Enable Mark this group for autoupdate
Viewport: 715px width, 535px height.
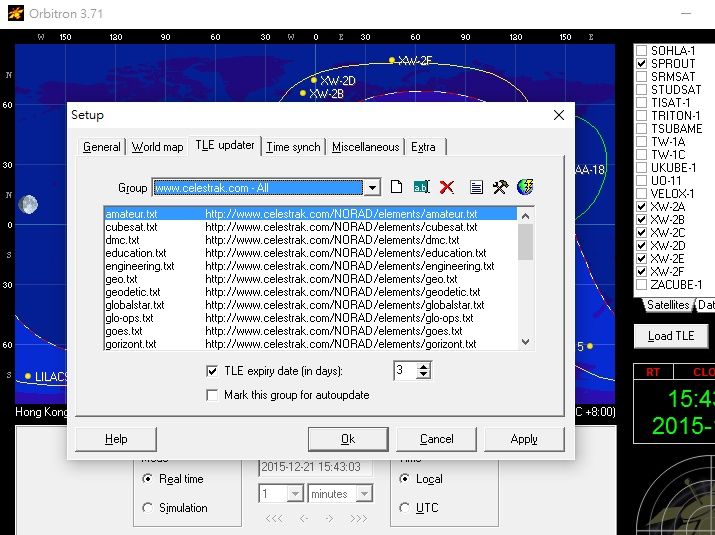point(212,395)
